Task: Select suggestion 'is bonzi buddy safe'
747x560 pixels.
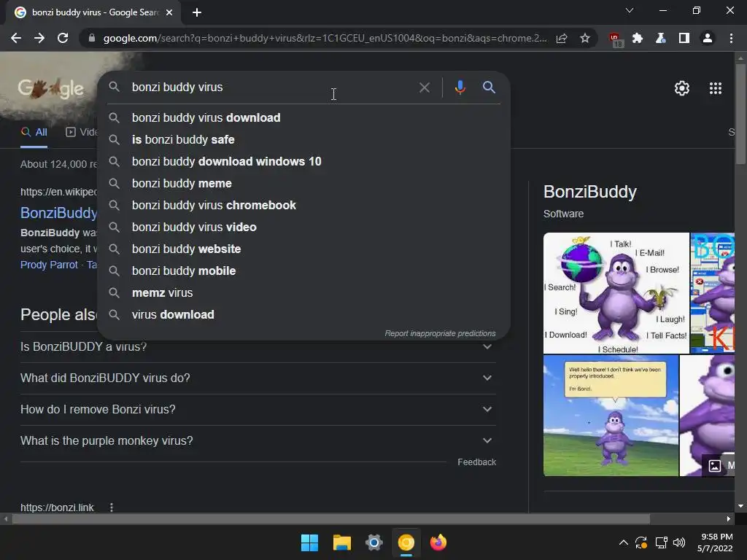Action: click(x=303, y=139)
